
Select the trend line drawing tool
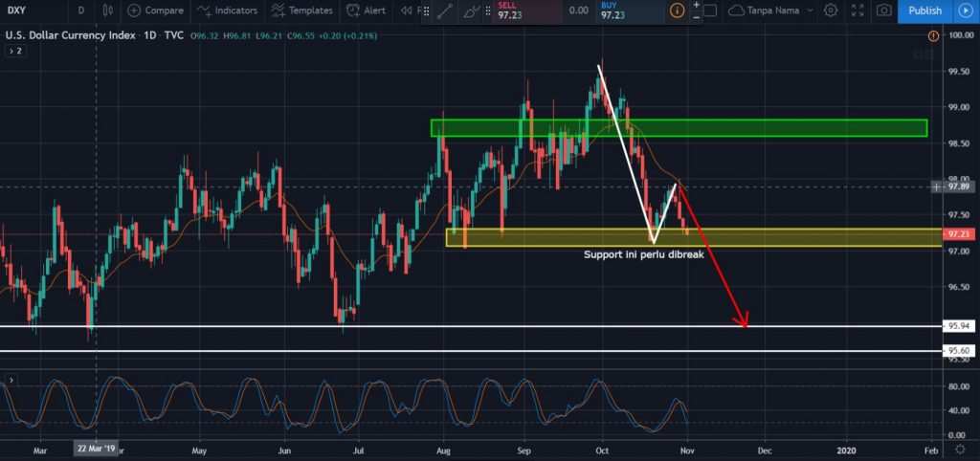[445, 11]
